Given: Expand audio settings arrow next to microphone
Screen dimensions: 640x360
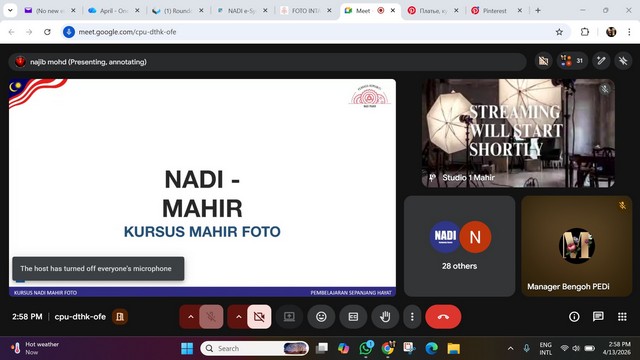Looking at the screenshot, I should (190, 317).
